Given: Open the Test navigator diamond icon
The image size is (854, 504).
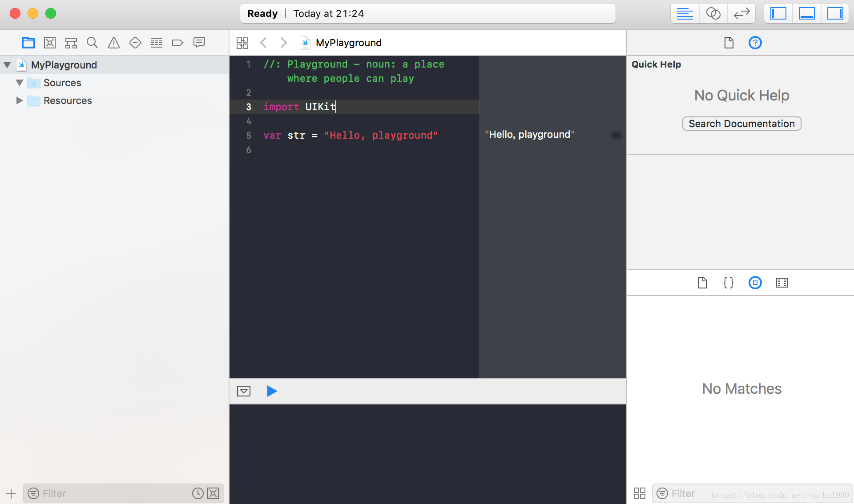Looking at the screenshot, I should (x=135, y=43).
